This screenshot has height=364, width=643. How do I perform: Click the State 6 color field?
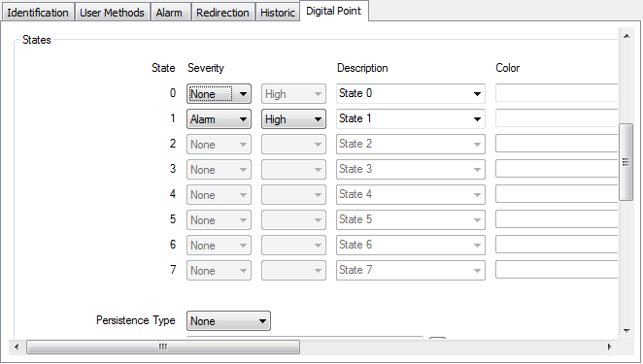pos(557,245)
